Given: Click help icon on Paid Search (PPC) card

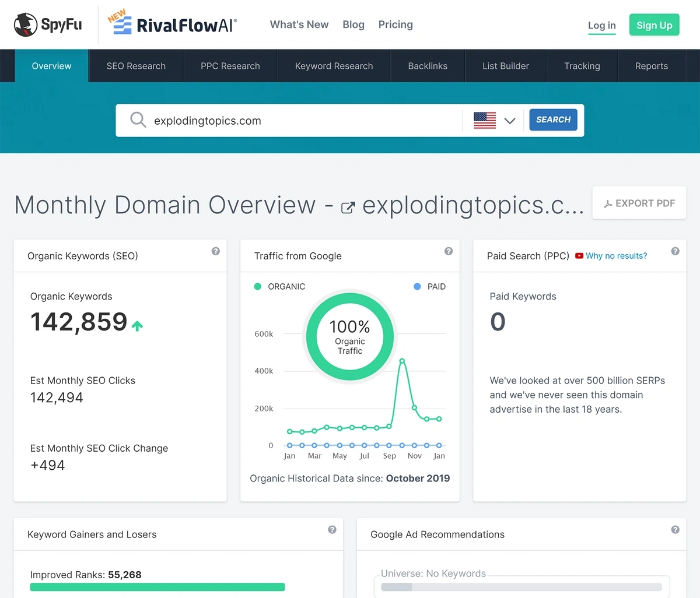Looking at the screenshot, I should 675,251.
